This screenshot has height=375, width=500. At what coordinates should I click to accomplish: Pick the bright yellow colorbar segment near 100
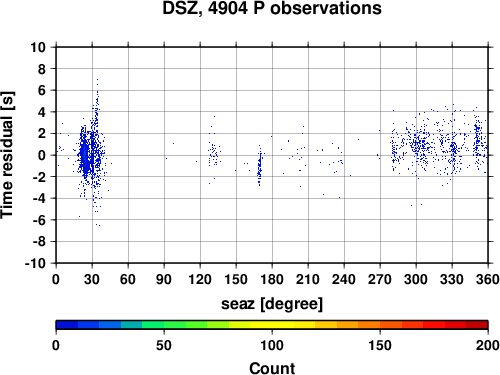(x=272, y=325)
